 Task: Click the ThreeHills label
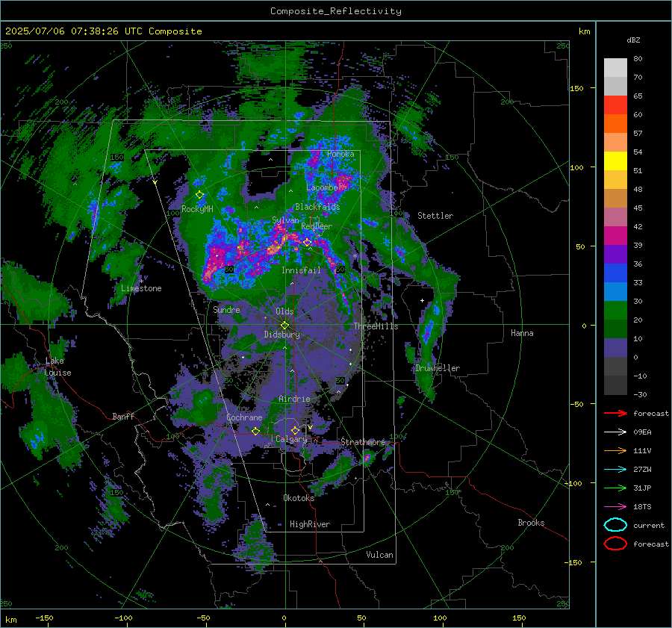click(x=376, y=326)
